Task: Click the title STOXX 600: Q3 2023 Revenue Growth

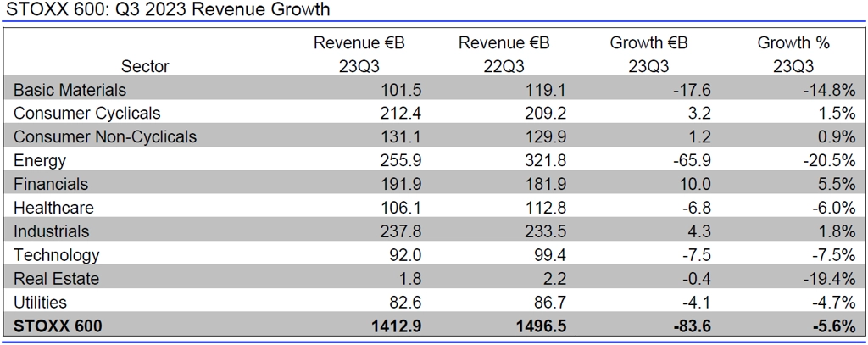Action: pyautogui.click(x=168, y=10)
